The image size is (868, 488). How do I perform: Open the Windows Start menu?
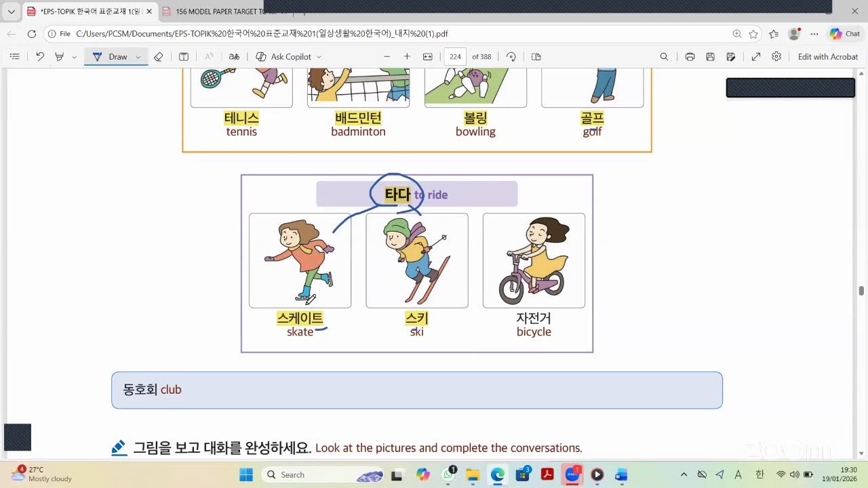tap(246, 474)
